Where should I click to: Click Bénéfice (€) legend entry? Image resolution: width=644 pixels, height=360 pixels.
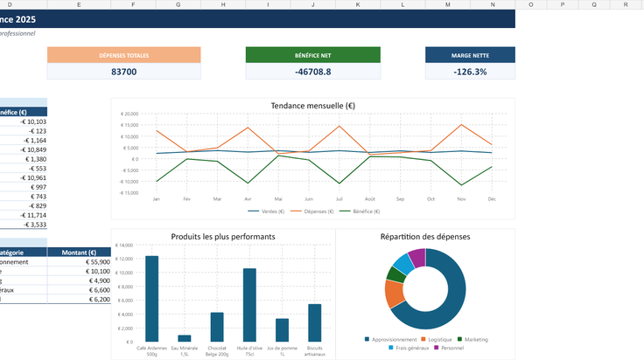coord(360,211)
